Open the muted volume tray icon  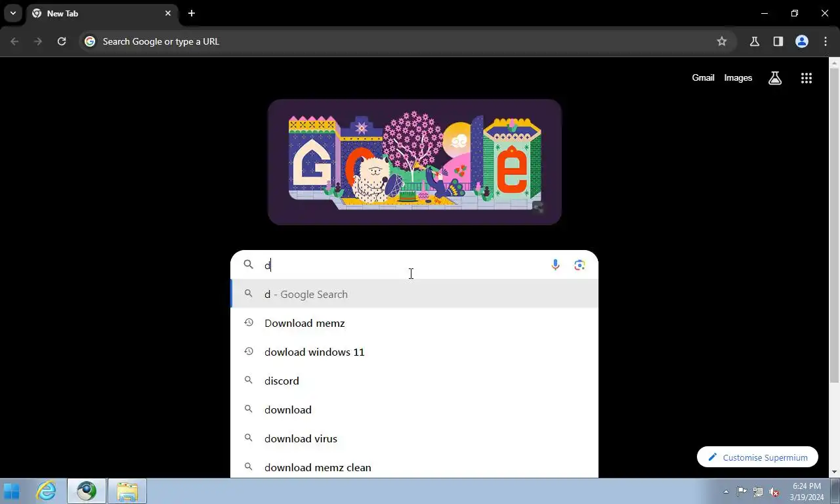(x=774, y=492)
